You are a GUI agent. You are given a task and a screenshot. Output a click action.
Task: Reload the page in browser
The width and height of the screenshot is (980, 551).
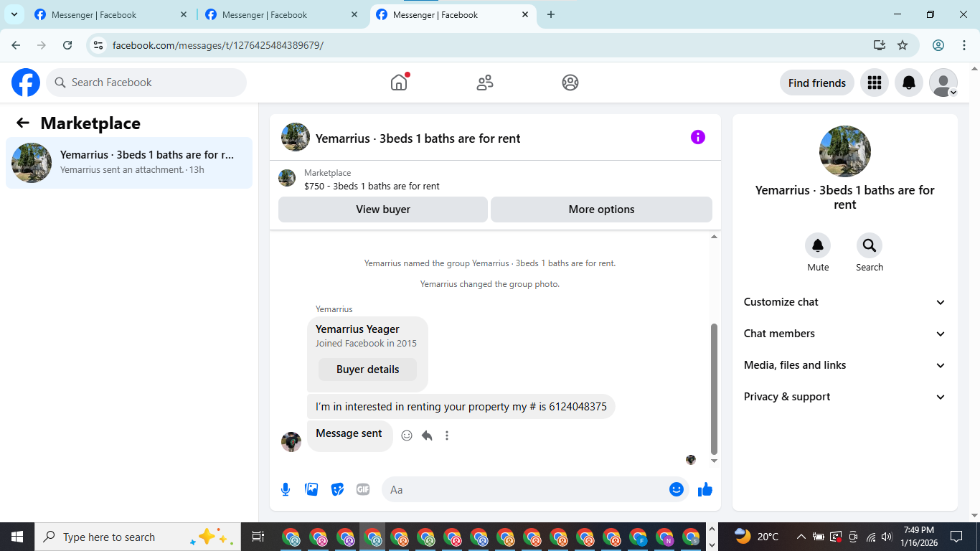pos(67,45)
